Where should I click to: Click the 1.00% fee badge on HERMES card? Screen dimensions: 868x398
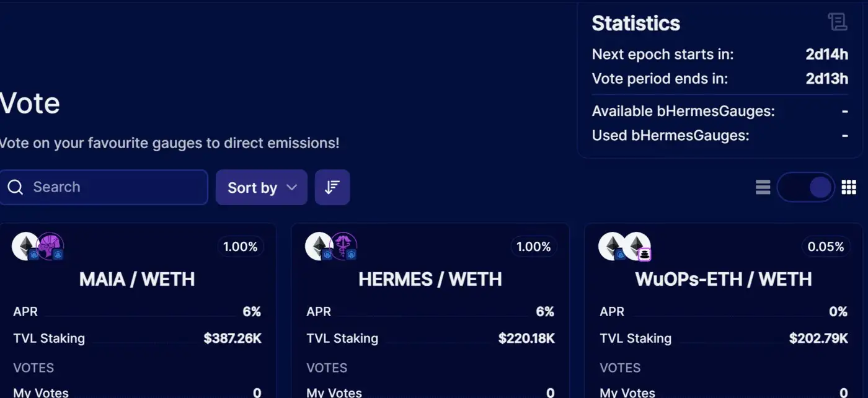click(533, 247)
